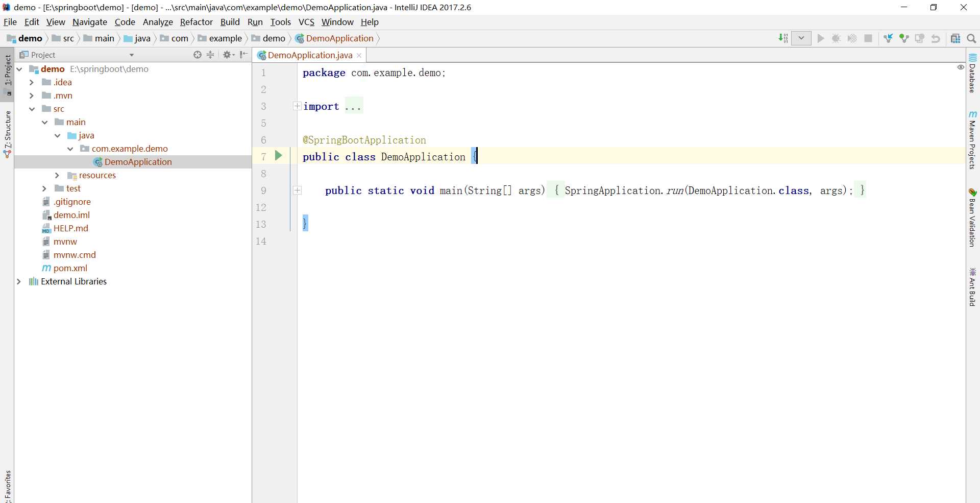Click the Run with Coverage icon
This screenshot has width=980, height=503.
point(852,38)
